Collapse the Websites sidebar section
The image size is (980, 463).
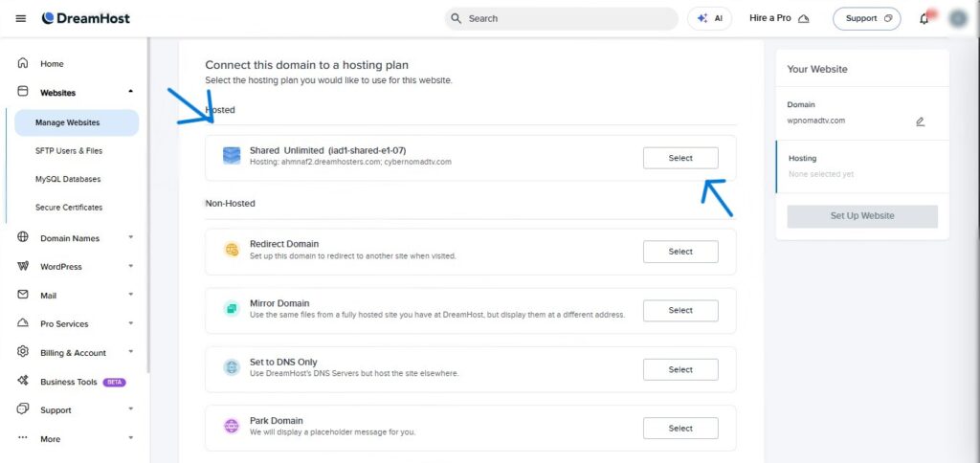tap(130, 92)
